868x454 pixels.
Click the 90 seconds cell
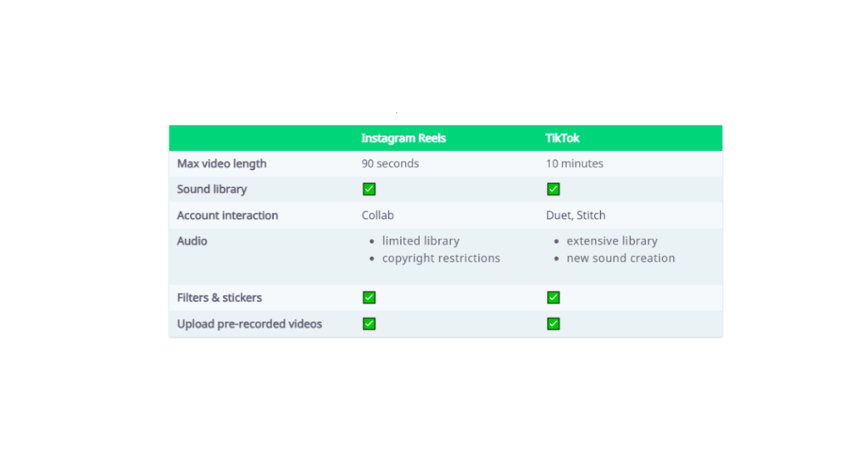click(x=390, y=163)
